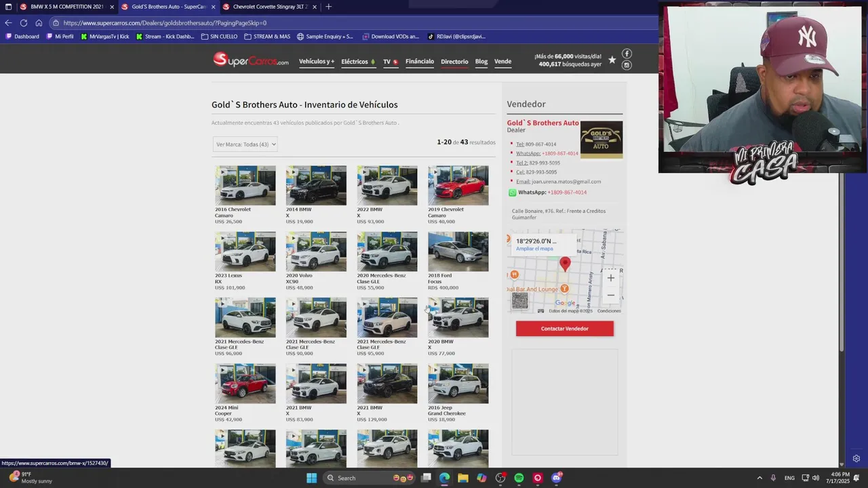Open Vehículos y + menu

tap(317, 62)
